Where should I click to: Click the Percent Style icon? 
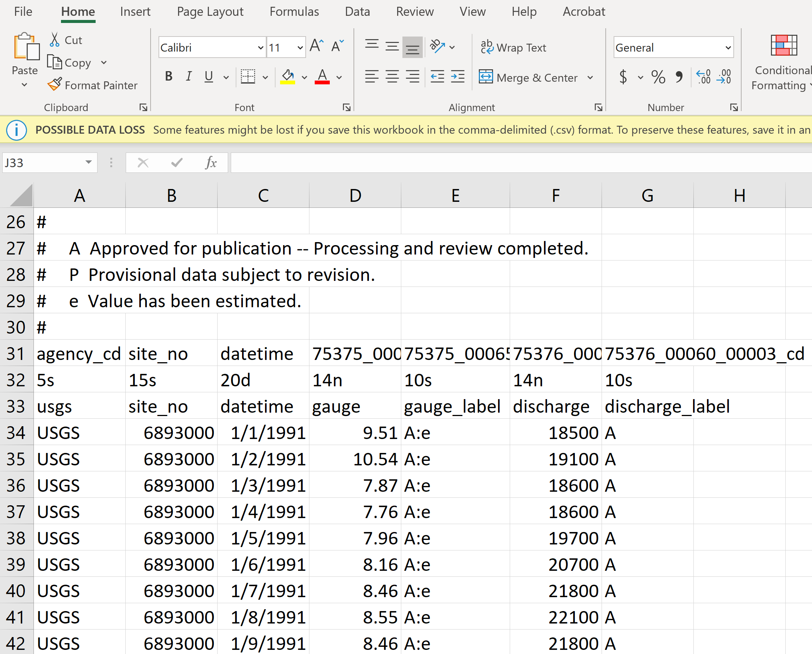[x=658, y=77]
